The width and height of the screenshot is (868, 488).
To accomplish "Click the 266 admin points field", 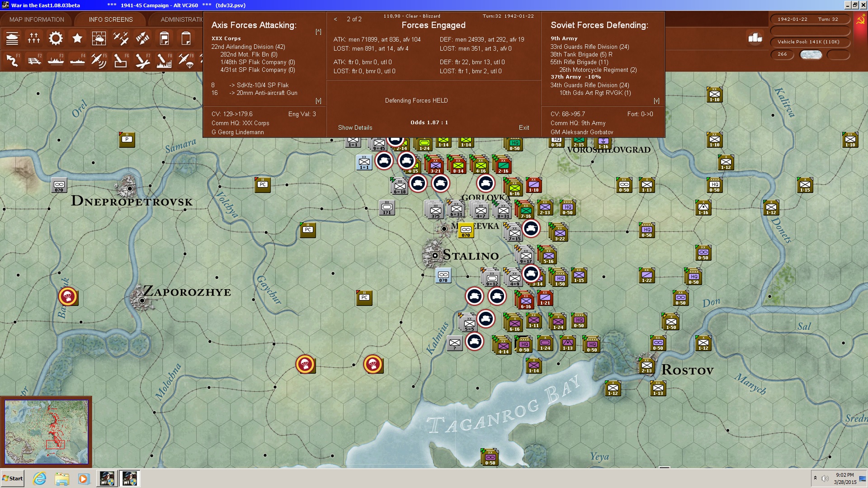I will click(782, 54).
